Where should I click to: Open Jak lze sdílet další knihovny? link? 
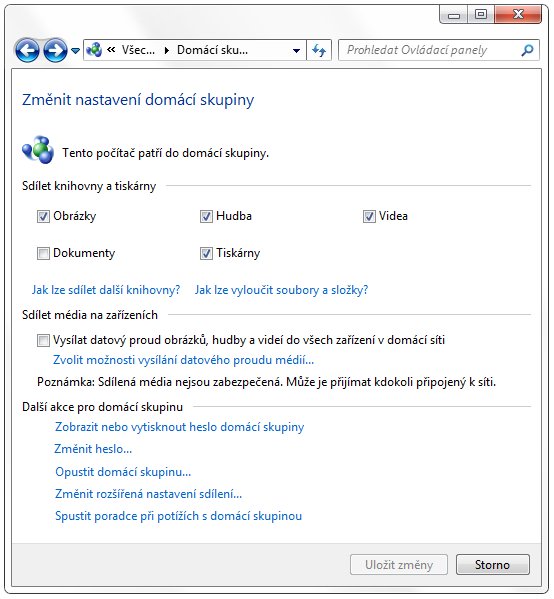(x=106, y=290)
